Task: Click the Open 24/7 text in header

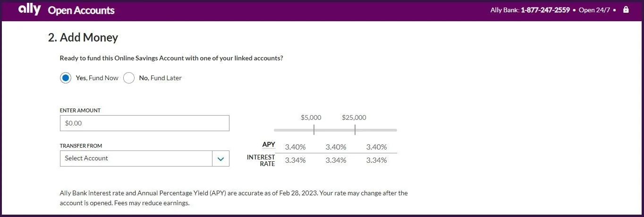Action: (x=594, y=10)
